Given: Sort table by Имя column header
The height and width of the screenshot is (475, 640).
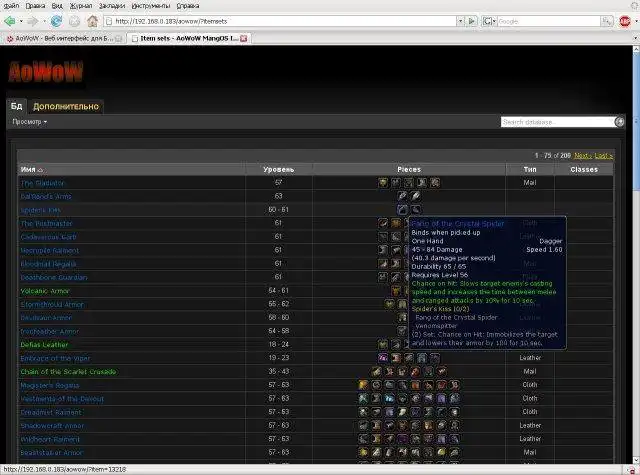Looking at the screenshot, I should pyautogui.click(x=131, y=169).
